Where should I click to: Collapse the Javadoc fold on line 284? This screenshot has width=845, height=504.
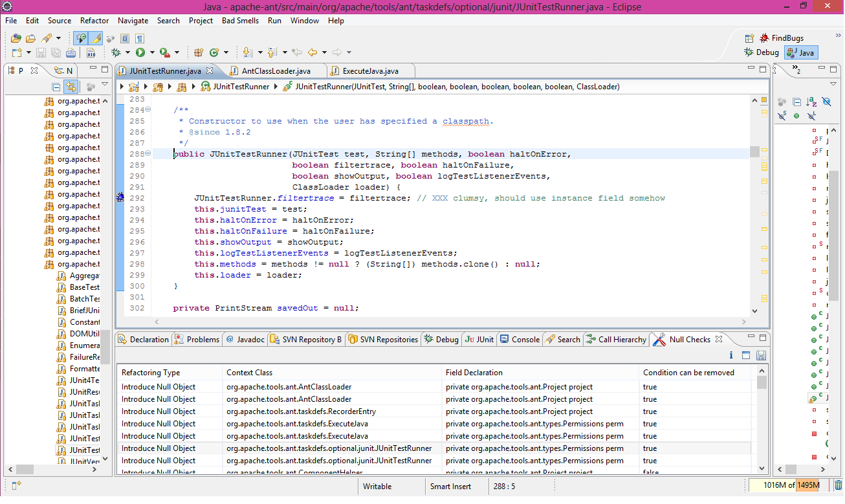148,109
